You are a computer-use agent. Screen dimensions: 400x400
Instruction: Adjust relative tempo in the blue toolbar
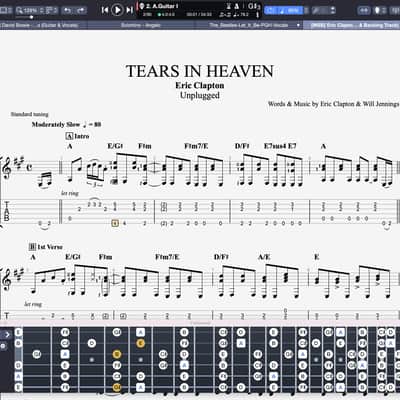[x=290, y=10]
